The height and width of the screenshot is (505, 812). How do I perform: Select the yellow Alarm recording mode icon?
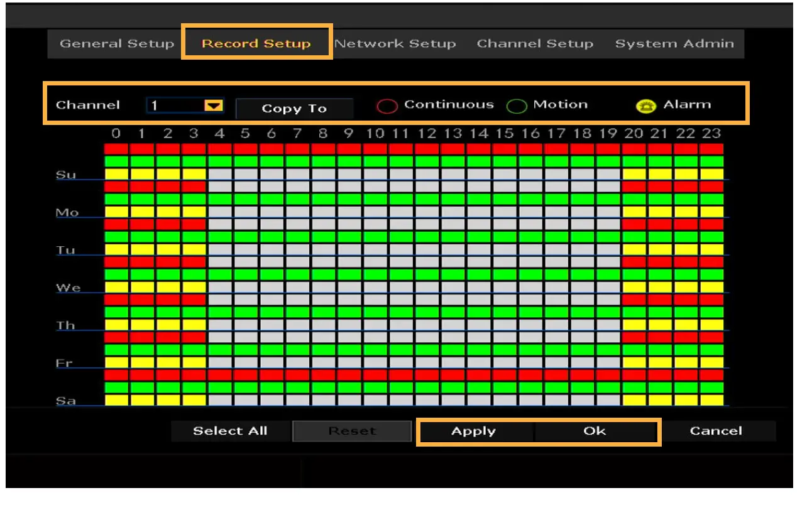point(646,106)
